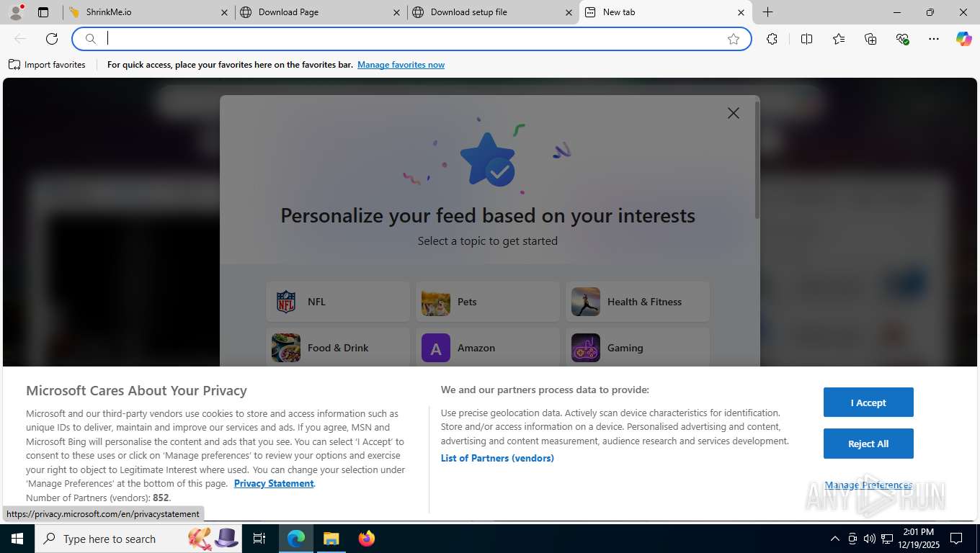The height and width of the screenshot is (553, 980).
Task: Close the personalize feed dialog
Action: [734, 113]
